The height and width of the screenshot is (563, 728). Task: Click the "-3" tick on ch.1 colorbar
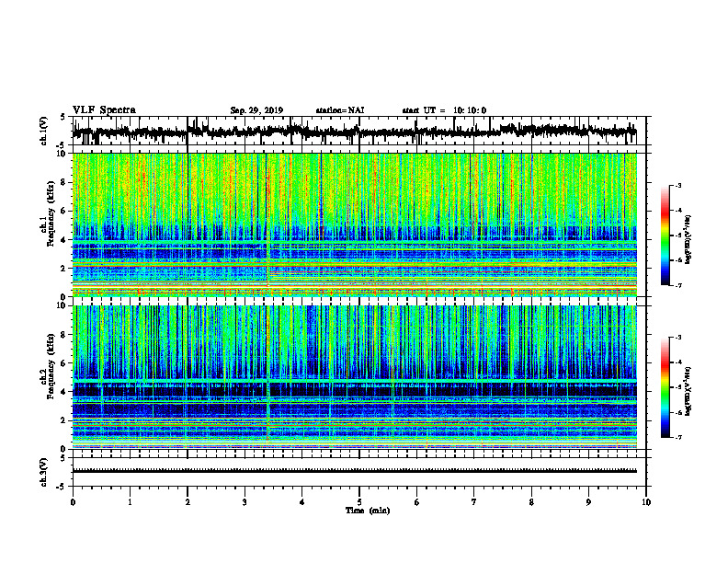(678, 186)
